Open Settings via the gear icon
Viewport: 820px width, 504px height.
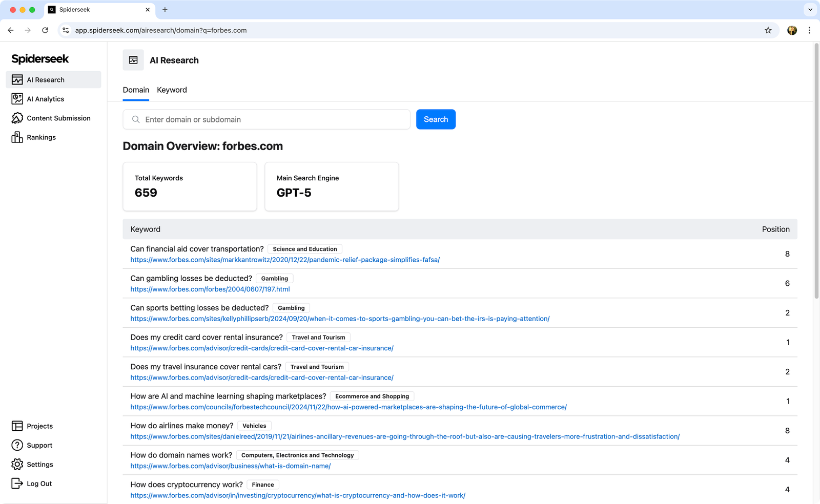click(17, 465)
